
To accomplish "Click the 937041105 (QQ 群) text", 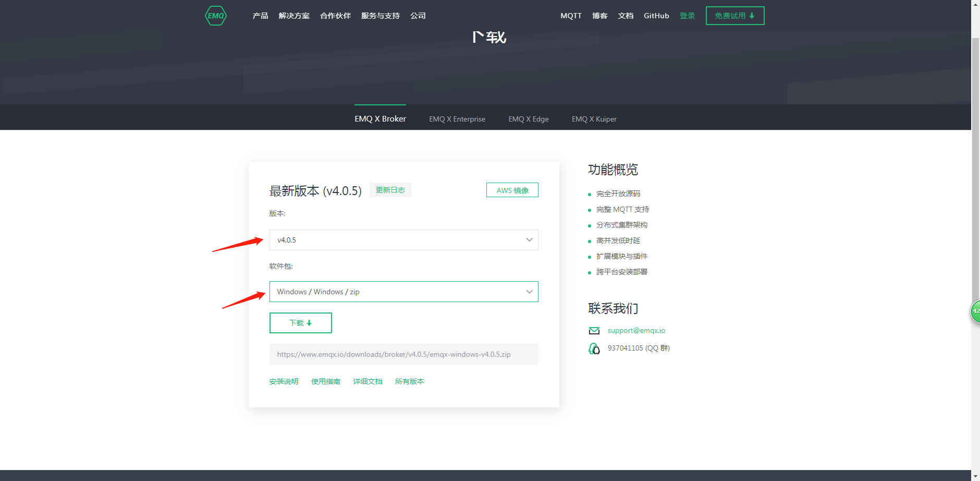I will (x=639, y=348).
